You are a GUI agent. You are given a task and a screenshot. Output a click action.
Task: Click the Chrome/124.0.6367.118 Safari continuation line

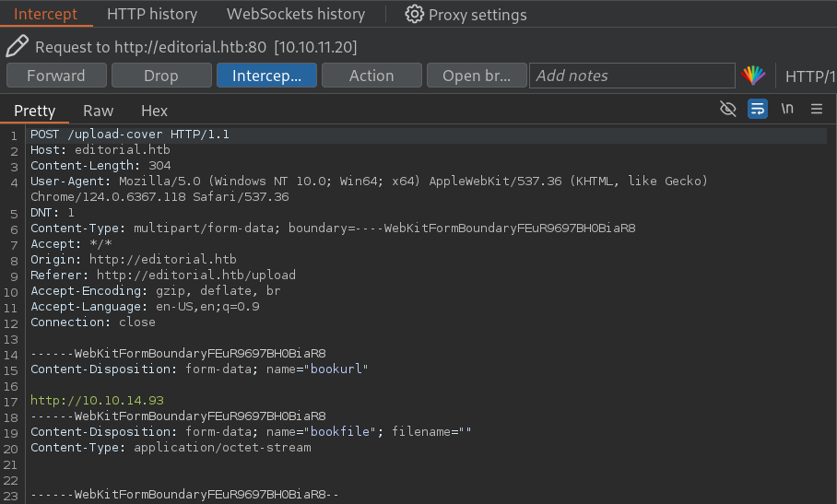[x=159, y=197]
